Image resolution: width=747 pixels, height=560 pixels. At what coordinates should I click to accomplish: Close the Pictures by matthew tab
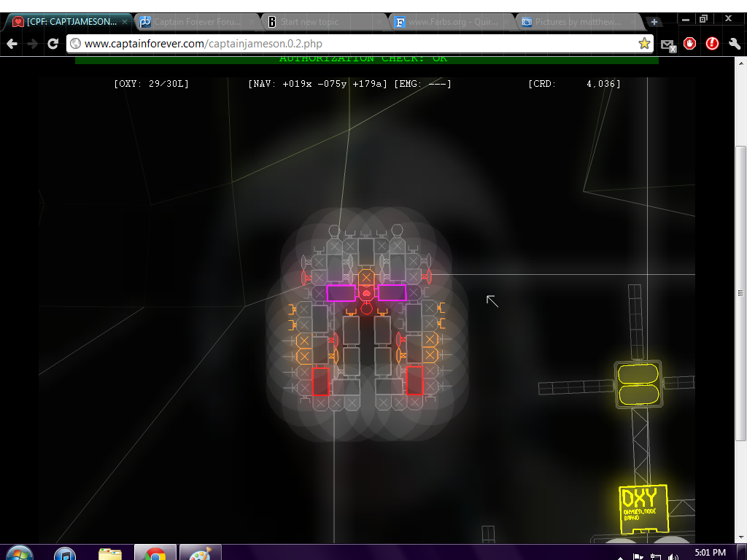click(x=634, y=22)
